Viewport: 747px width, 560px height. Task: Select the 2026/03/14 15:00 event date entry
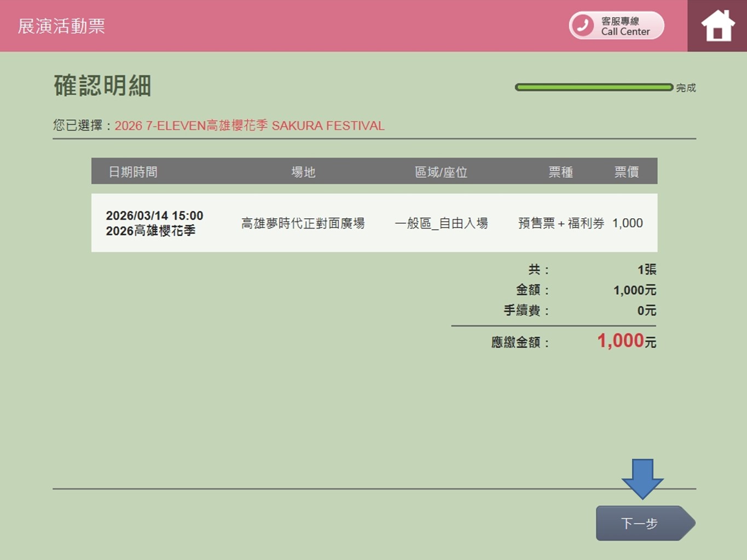pos(154,215)
